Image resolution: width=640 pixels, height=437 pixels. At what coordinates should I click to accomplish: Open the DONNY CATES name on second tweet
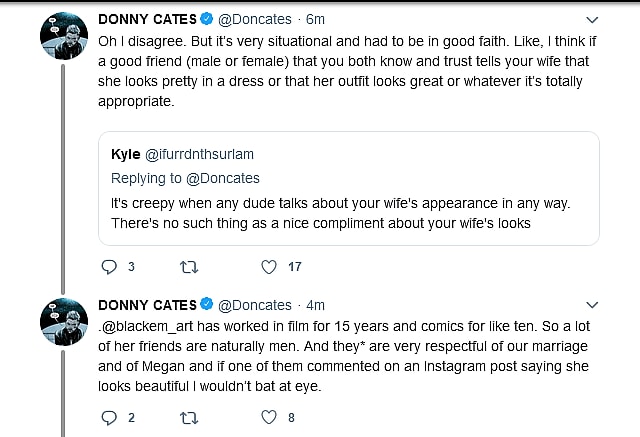(x=145, y=304)
